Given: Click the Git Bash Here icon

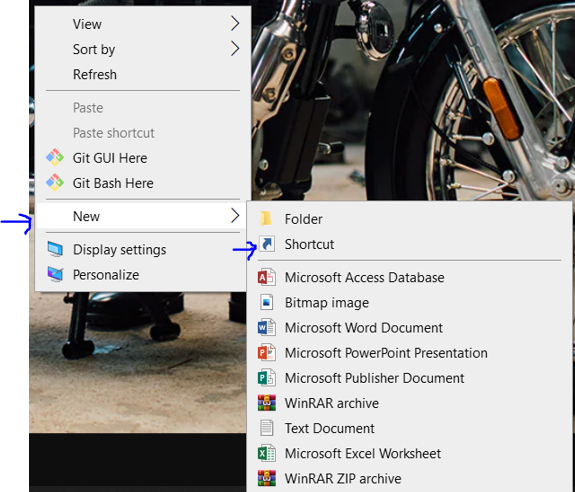Looking at the screenshot, I should (55, 183).
